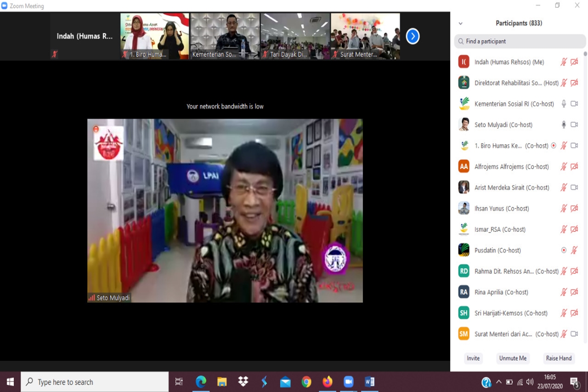
Task: Show next video thumbnails with blue arrow
Action: pyautogui.click(x=413, y=36)
